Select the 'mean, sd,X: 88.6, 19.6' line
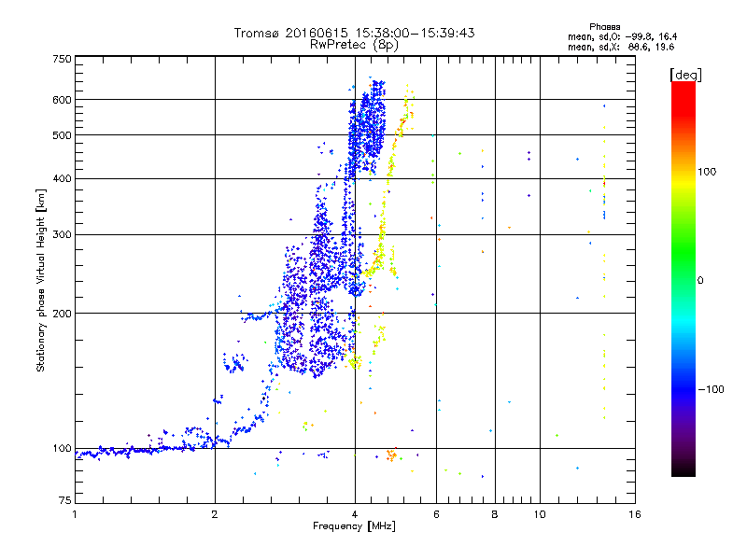Screen dimensions: 747x560 coord(621,47)
